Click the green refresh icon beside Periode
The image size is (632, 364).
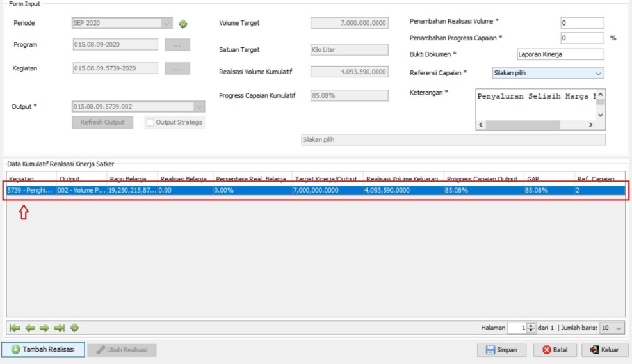[183, 24]
